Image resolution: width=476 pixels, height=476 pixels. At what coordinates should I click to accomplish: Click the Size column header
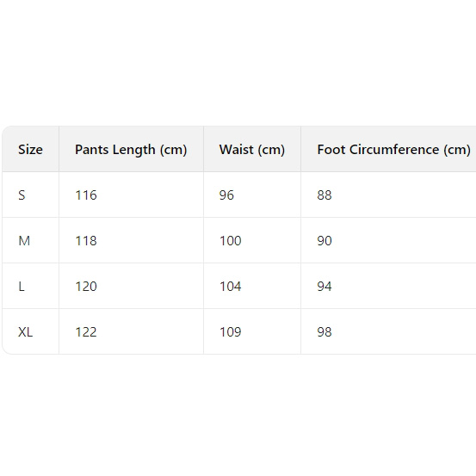pyautogui.click(x=30, y=150)
